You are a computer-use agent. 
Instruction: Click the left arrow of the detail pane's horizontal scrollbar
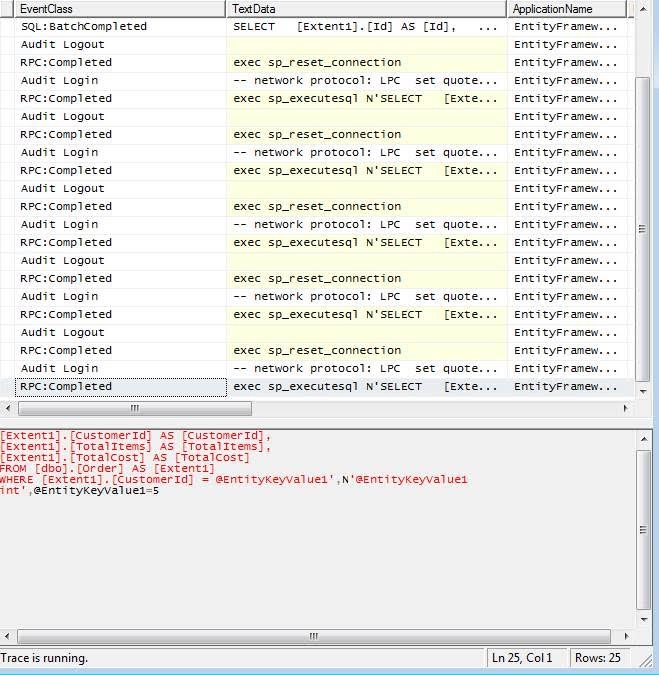tap(8, 636)
